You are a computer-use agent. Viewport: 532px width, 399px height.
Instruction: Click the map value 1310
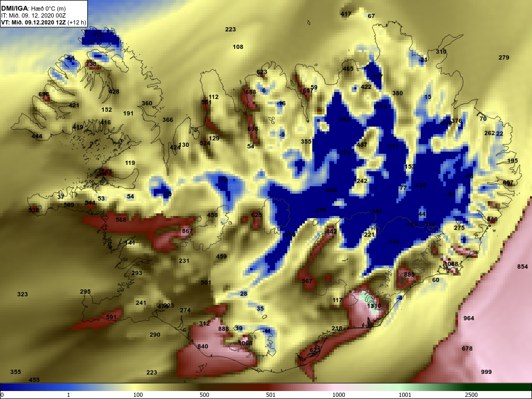tap(374, 306)
